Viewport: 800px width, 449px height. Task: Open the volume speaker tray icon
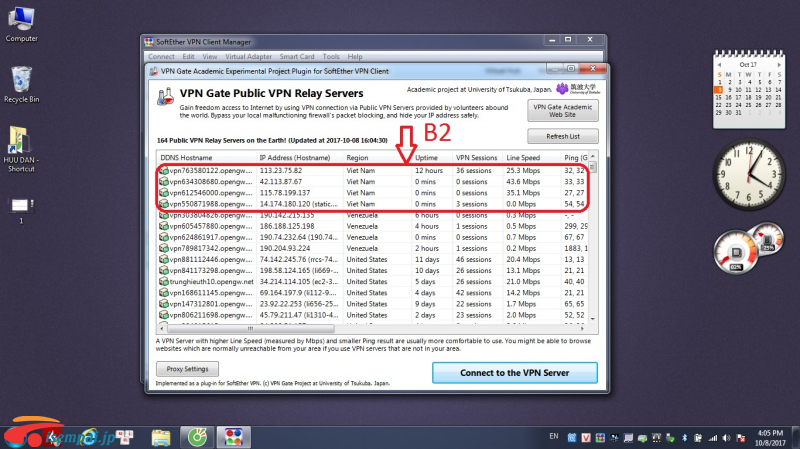[727, 438]
